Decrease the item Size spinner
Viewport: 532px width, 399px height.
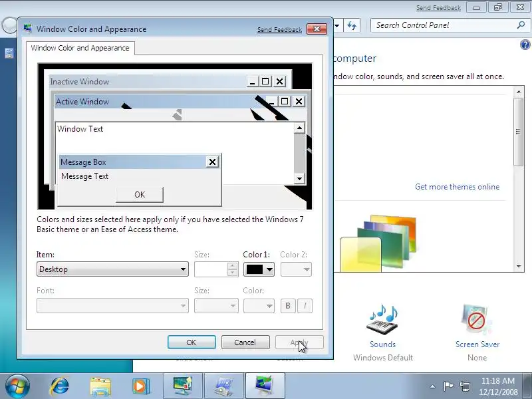[x=232, y=273]
